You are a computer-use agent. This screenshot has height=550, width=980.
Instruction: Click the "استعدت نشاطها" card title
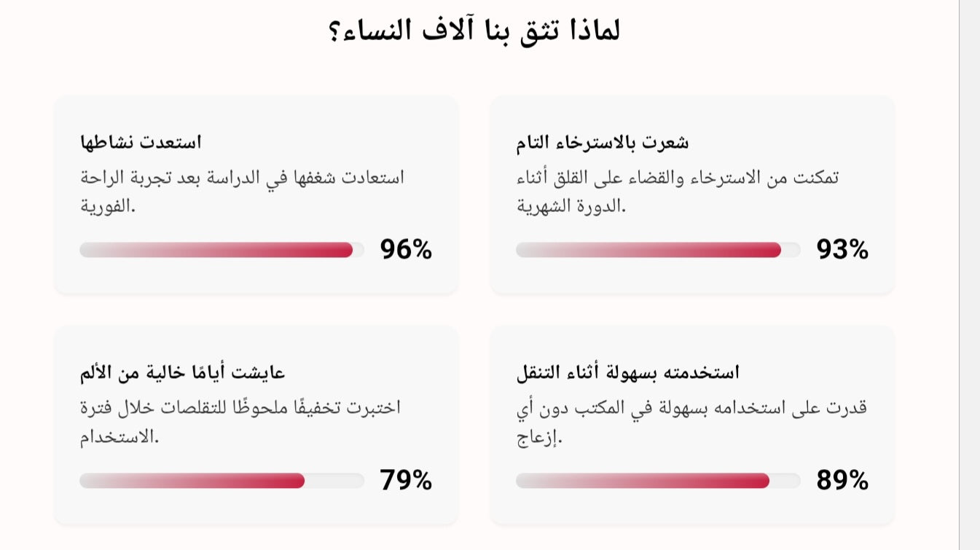pos(141,142)
